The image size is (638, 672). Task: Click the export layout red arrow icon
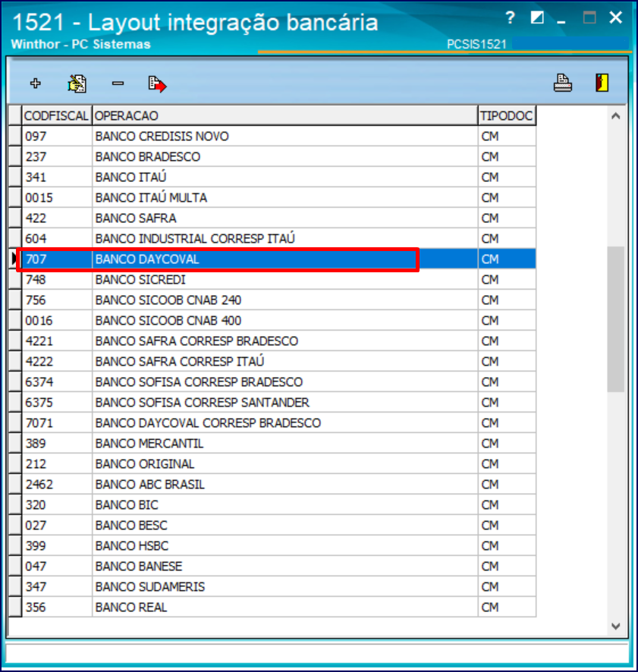pos(157,84)
